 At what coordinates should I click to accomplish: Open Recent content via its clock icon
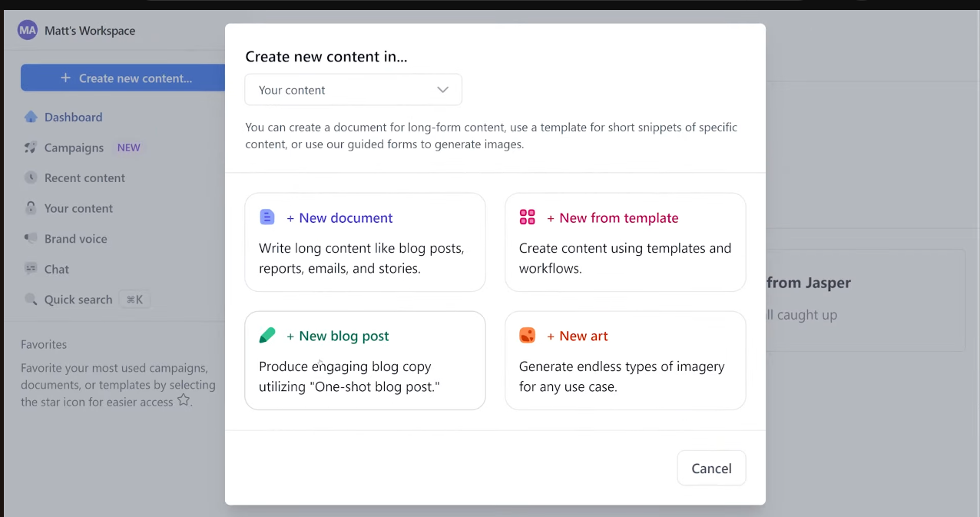point(30,177)
